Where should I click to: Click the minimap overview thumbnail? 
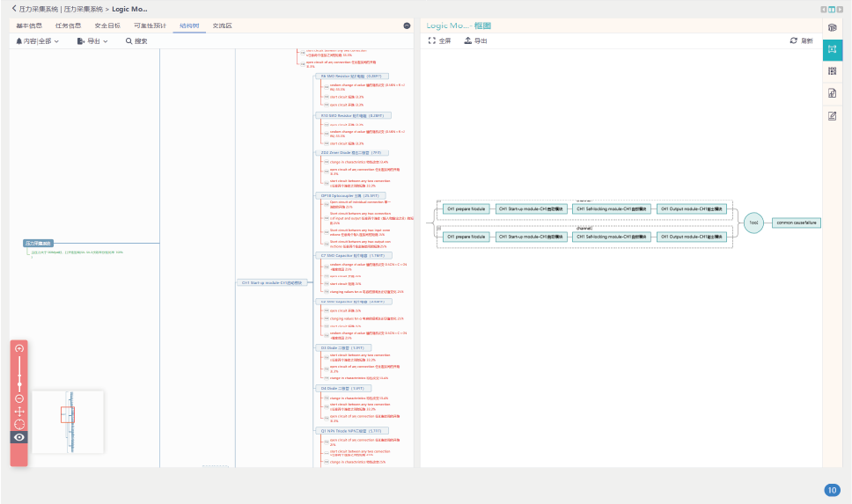[68, 422]
